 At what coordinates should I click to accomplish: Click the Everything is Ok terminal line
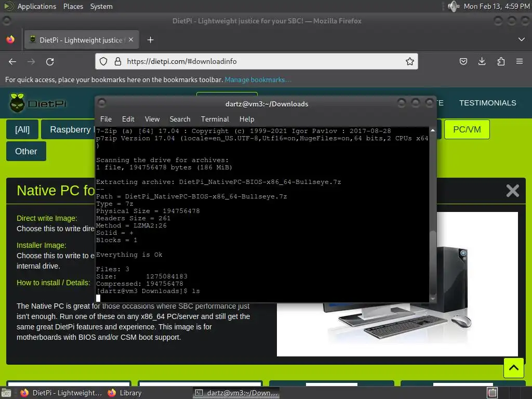click(x=129, y=255)
